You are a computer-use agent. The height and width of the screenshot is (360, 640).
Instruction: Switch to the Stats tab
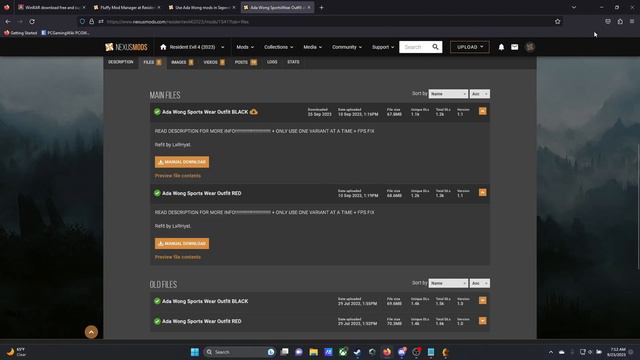(293, 62)
